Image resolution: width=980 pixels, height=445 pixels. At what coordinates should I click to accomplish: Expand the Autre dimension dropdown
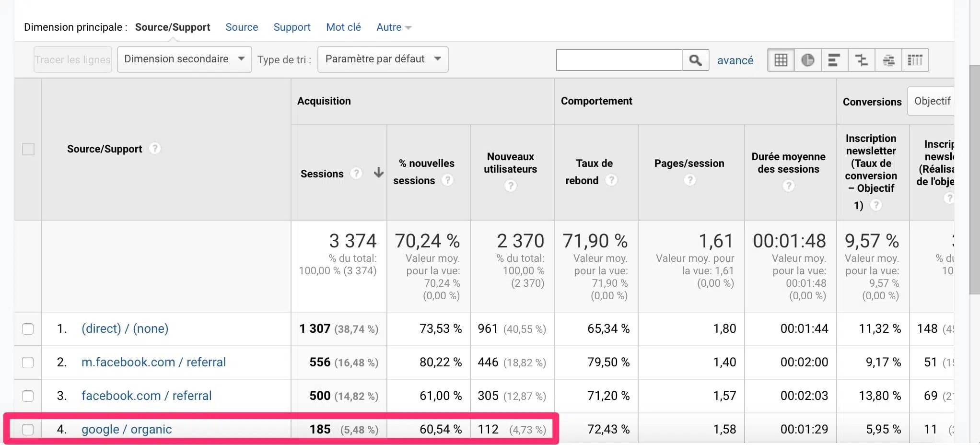coord(394,27)
